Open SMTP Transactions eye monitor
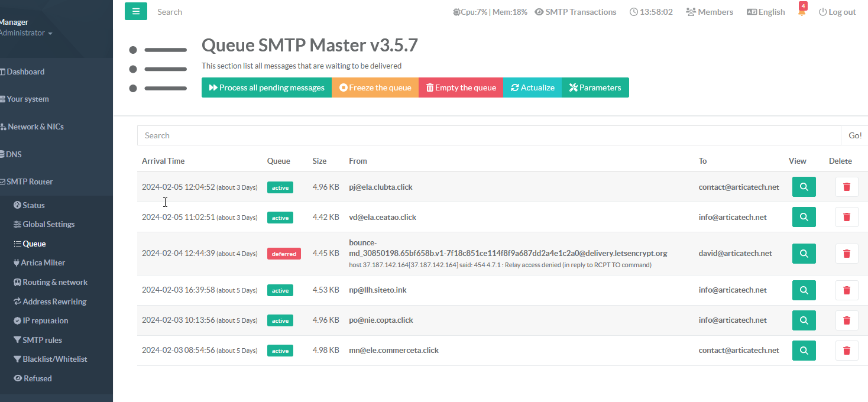 (575, 12)
